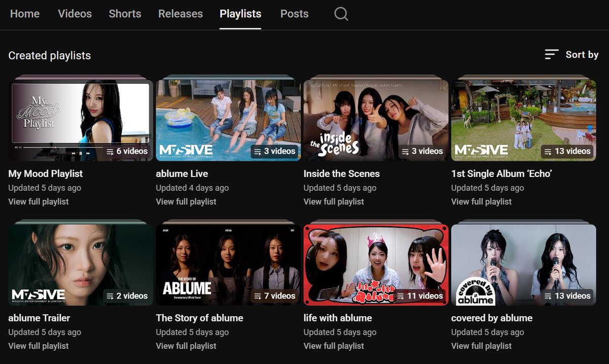The image size is (609, 364).
Task: Click 'Updated 4 days ago' under ablume Live
Action: (x=192, y=188)
